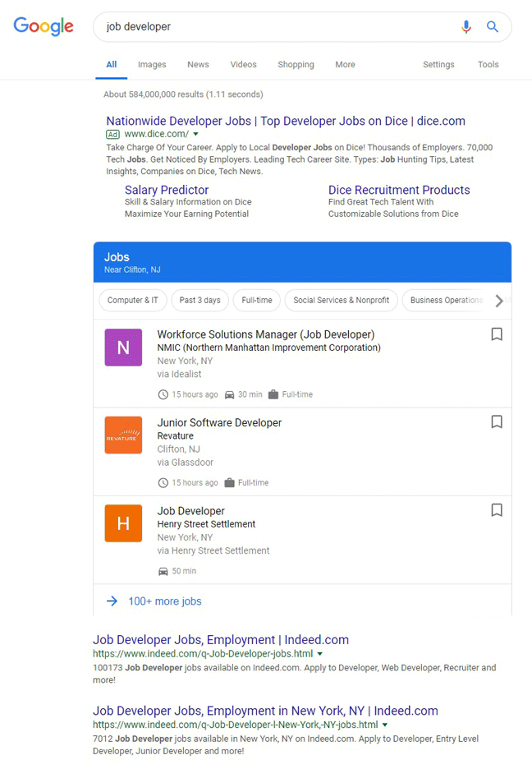Bookmark the Junior Software Developer job
Screen dimensions: 532x769
coord(497,421)
